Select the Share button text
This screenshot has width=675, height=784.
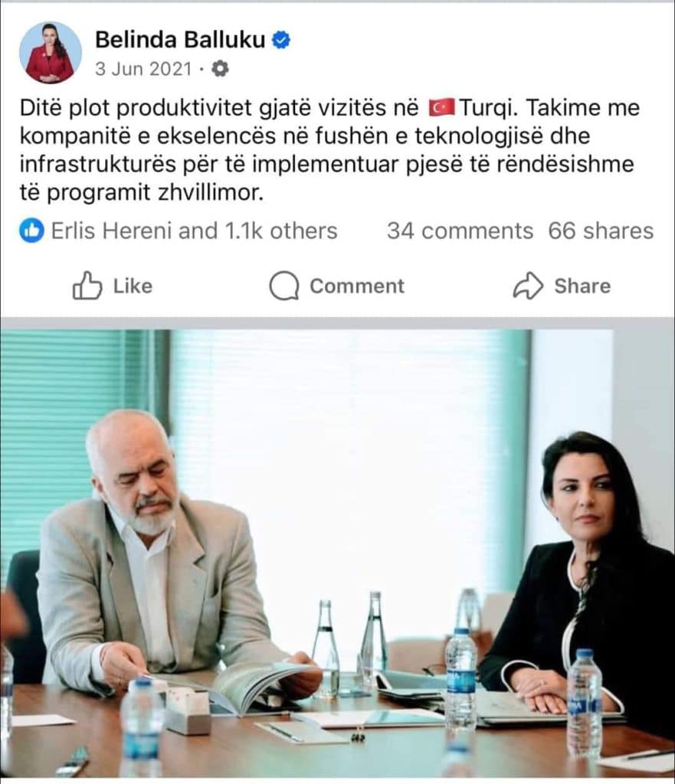[582, 286]
